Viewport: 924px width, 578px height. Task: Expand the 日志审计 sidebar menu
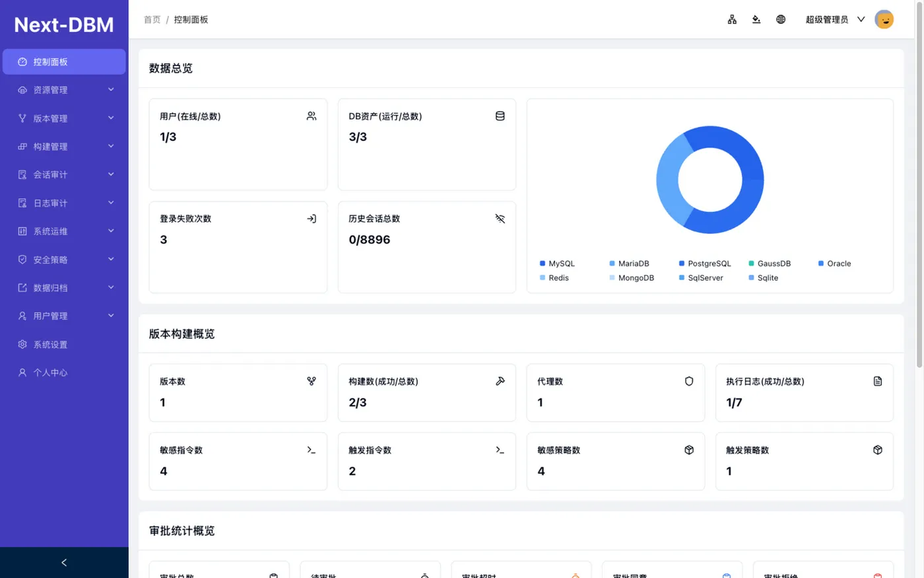coord(64,203)
